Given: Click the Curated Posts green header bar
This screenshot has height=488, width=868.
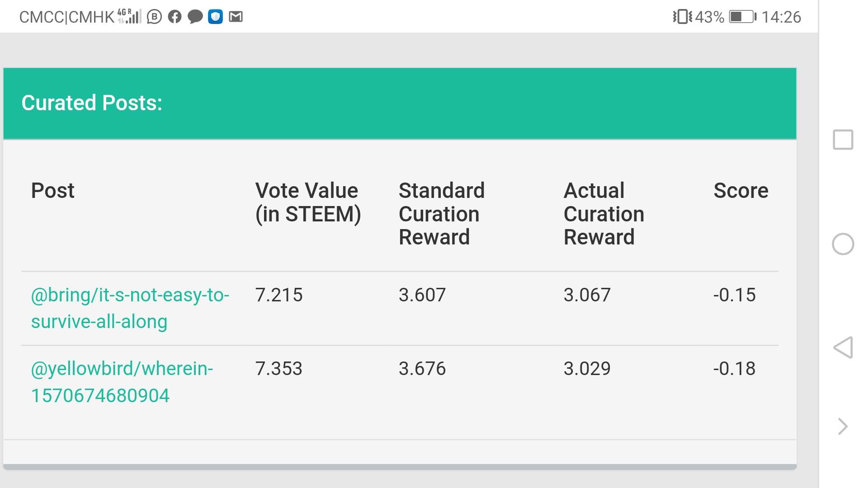Looking at the screenshot, I should pos(400,103).
